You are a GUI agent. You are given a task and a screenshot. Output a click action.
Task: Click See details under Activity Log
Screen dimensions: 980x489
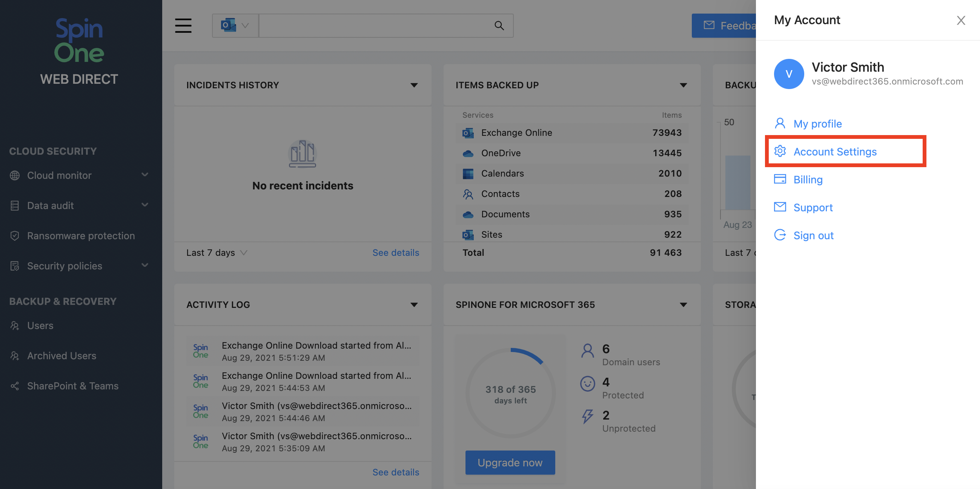pos(395,472)
